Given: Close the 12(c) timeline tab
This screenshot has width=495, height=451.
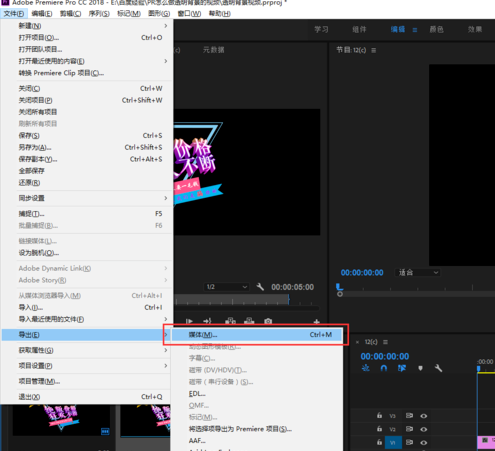Looking at the screenshot, I should (357, 342).
